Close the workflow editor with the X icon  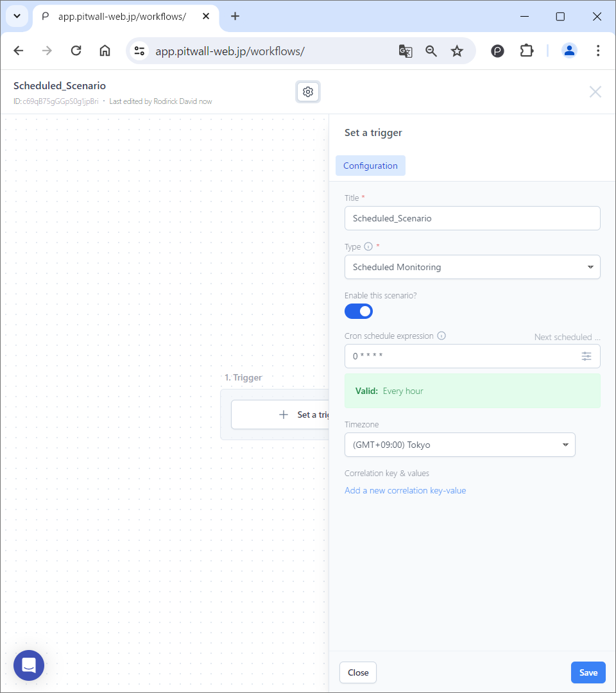click(x=595, y=92)
